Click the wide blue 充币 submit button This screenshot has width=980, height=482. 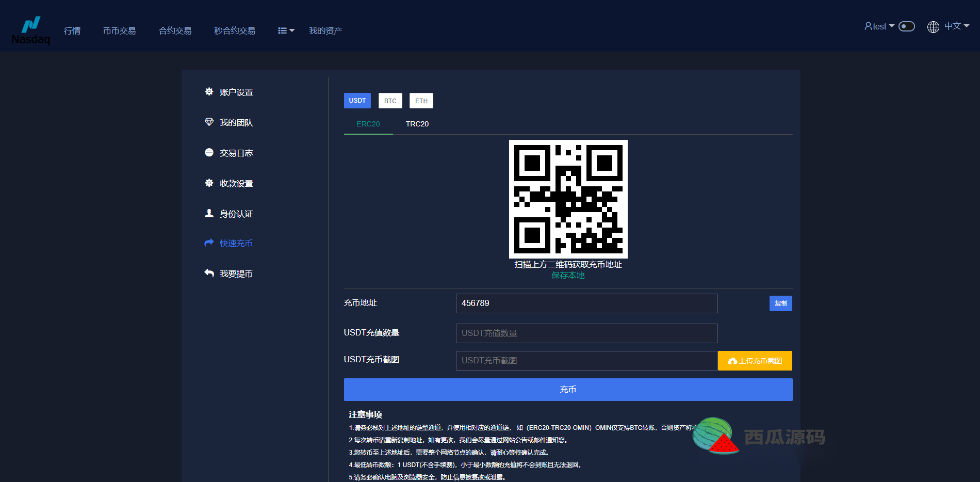point(568,390)
